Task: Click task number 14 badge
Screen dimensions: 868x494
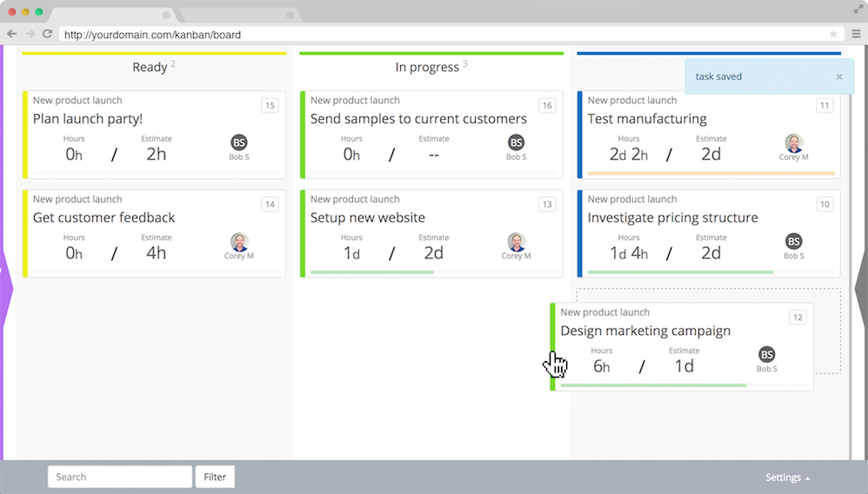Action: [x=270, y=204]
